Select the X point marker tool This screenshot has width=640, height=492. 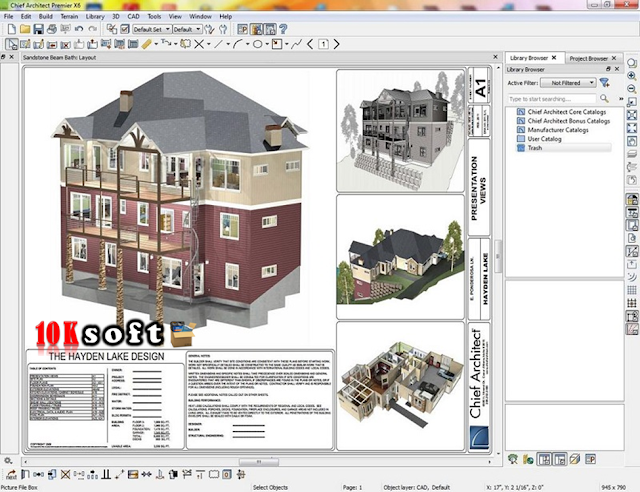pos(199,44)
